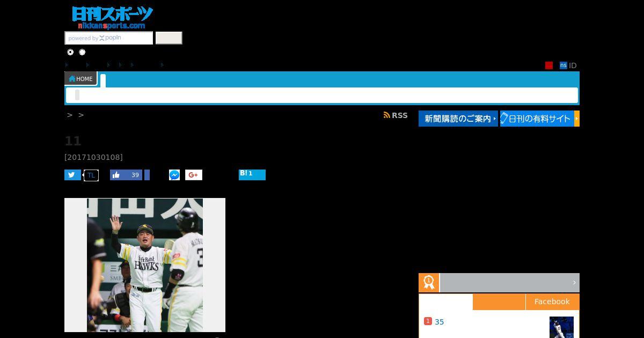Focus the popIn powered search field
The width and height of the screenshot is (644, 338).
point(109,38)
